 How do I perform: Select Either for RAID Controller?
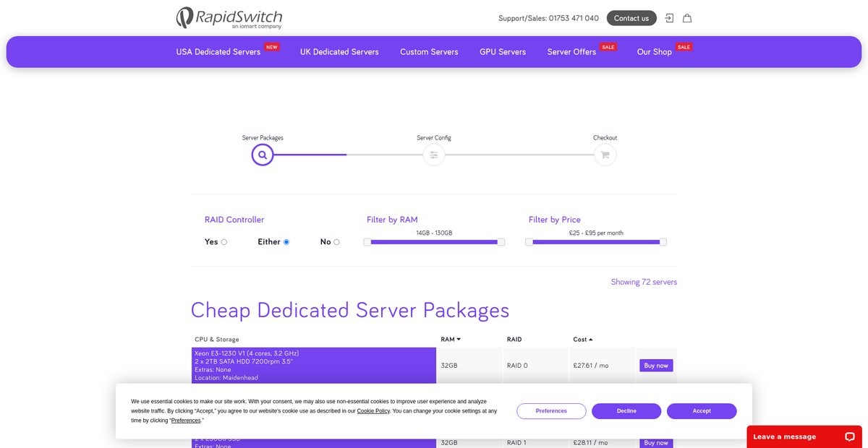coord(286,242)
